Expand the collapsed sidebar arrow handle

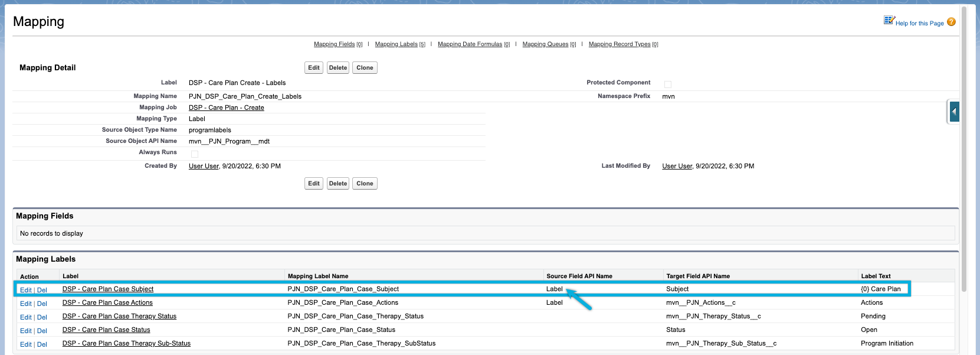pos(954,112)
